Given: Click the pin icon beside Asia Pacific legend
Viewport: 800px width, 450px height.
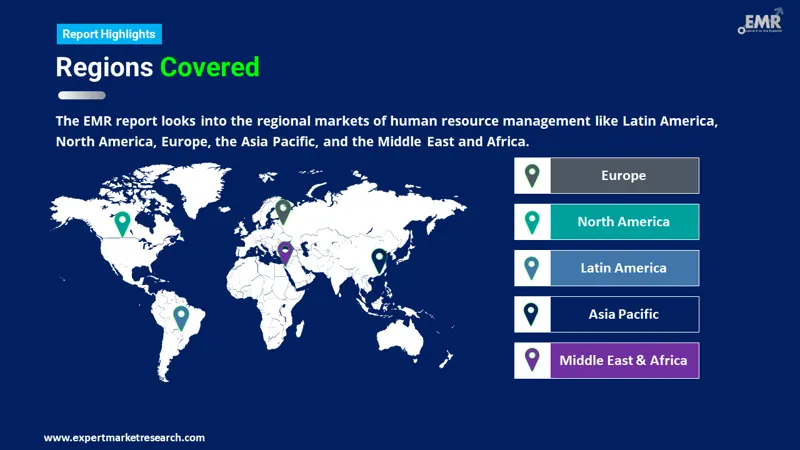Looking at the screenshot, I should pyautogui.click(x=532, y=314).
